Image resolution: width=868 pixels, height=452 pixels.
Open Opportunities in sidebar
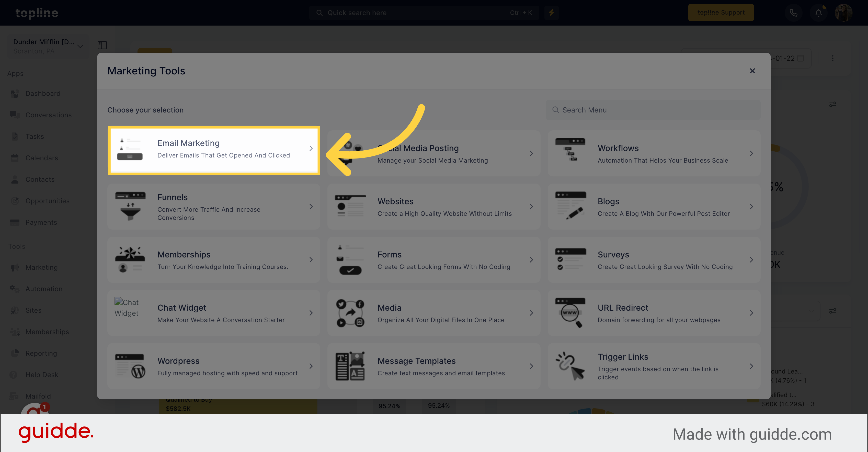tap(48, 201)
